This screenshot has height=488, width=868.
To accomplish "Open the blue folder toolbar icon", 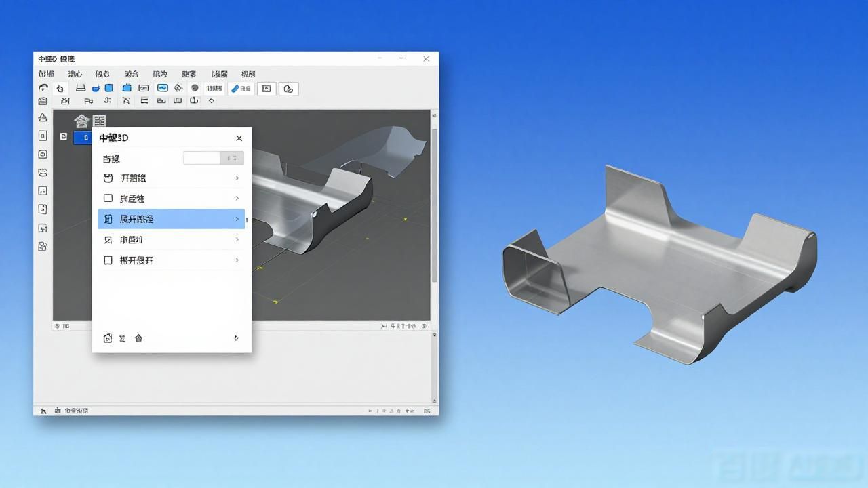I will coord(127,88).
